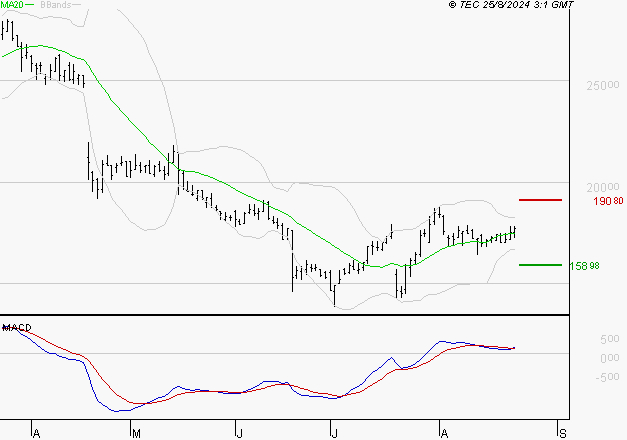Click the first J month marker
Image resolution: width=627 pixels, height=440 pixels.
(x=240, y=434)
